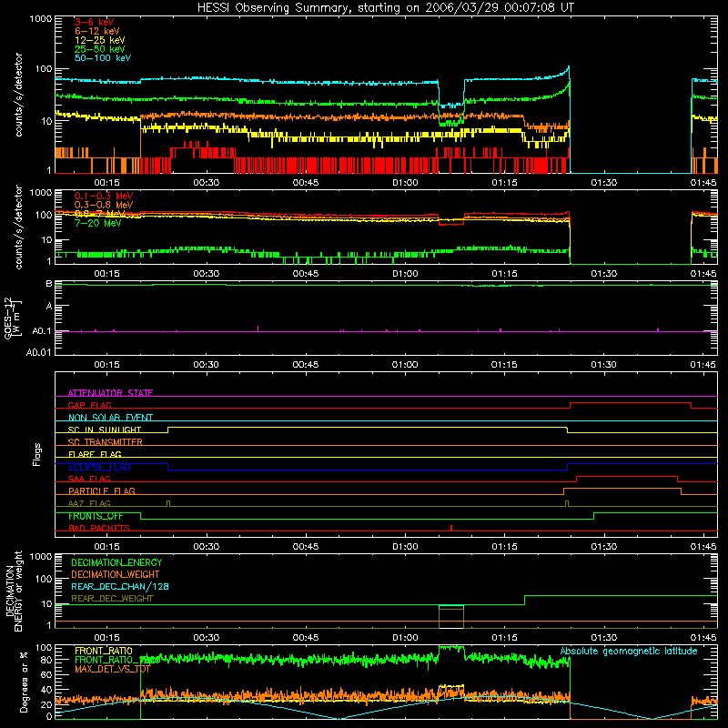This screenshot has height=728, width=728.
Task: Select the SAA_FLAG label
Action: tap(89, 480)
